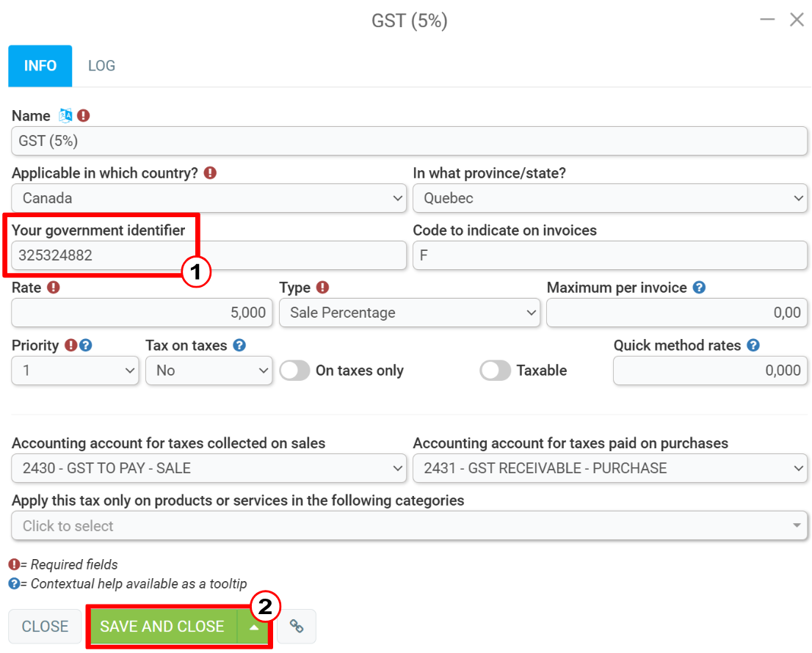The image size is (812, 653).
Task: Open Maximum per invoice help tooltip icon
Action: coord(699,287)
